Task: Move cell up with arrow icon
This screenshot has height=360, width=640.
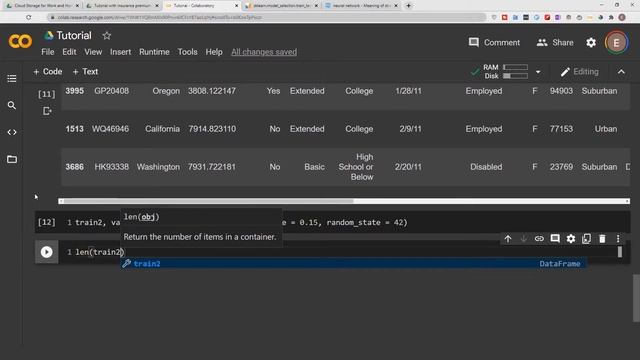Action: (x=508, y=239)
